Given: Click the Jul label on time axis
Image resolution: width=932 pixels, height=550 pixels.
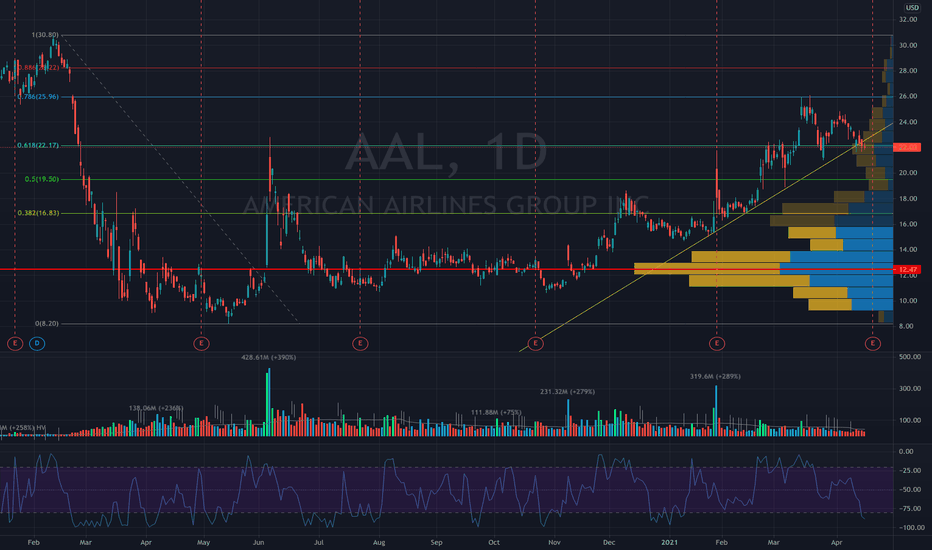Looking at the screenshot, I should [319, 543].
